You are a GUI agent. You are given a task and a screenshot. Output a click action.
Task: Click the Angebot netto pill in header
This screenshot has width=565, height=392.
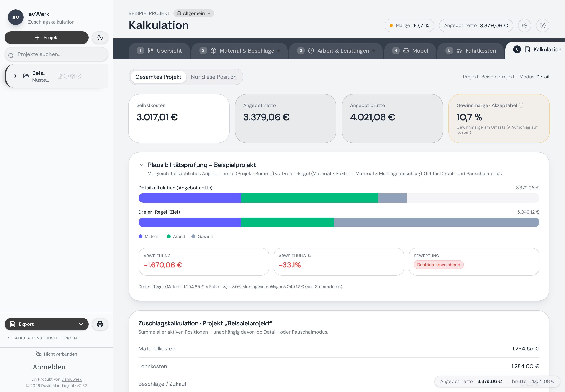click(476, 25)
